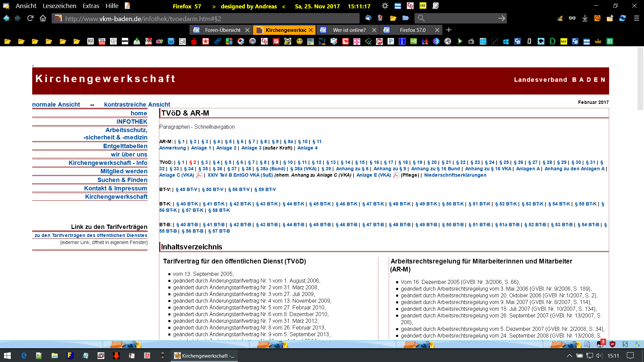Open the Entgelttabellen sidebar link
Screen dimensions: 644x362
point(125,146)
